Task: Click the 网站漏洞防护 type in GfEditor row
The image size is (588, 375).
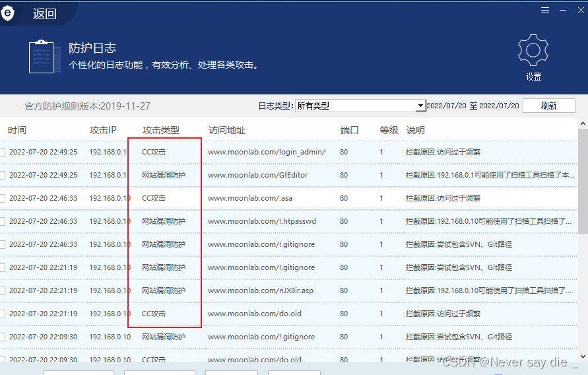Action: click(x=164, y=175)
